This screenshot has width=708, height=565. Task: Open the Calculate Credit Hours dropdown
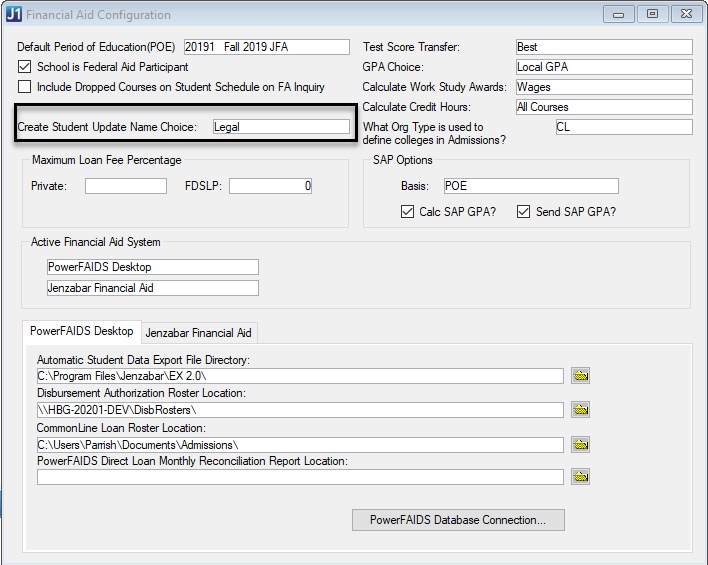pyautogui.click(x=603, y=107)
